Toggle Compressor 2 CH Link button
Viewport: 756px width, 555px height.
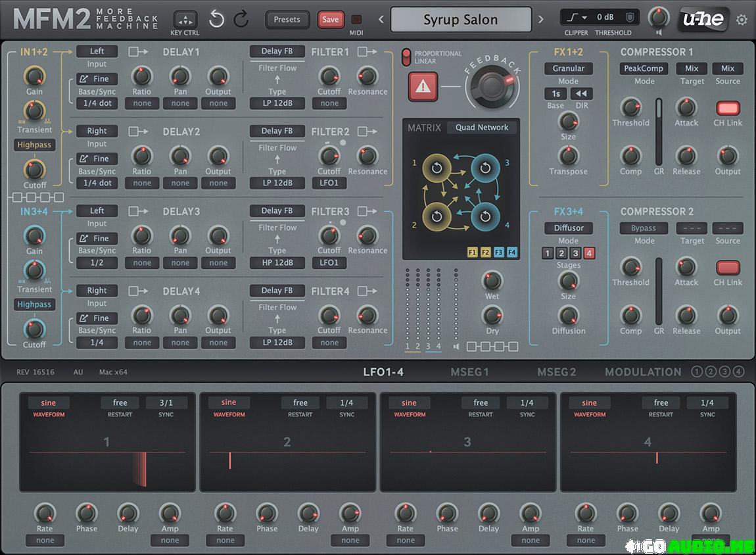(728, 267)
